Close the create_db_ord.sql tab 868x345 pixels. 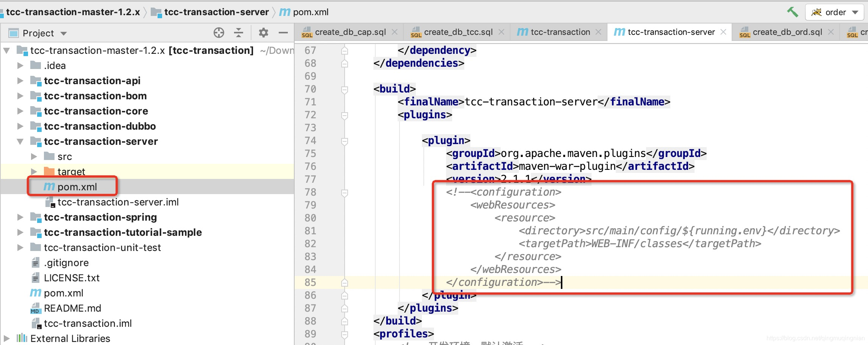(831, 32)
